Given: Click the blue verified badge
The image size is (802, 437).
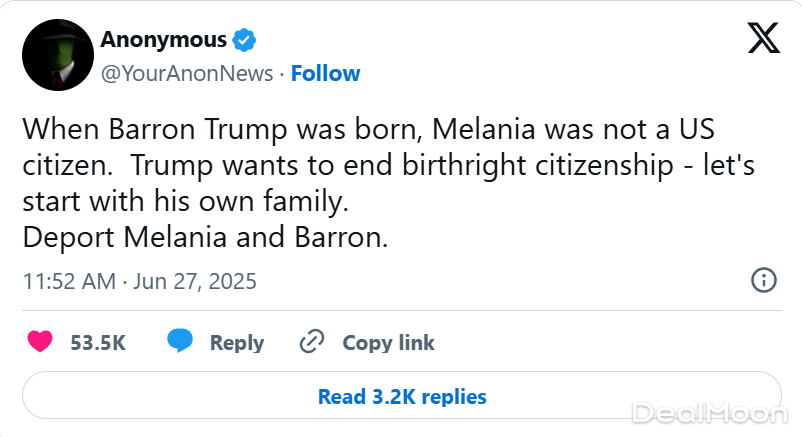Looking at the screenshot, I should (x=245, y=41).
